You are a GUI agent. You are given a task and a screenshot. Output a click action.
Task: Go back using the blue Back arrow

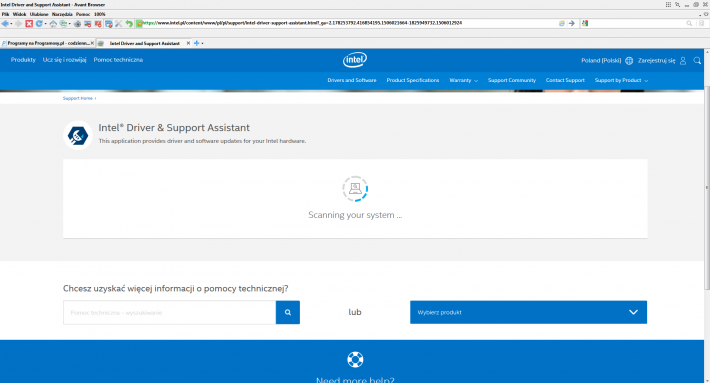point(5,24)
